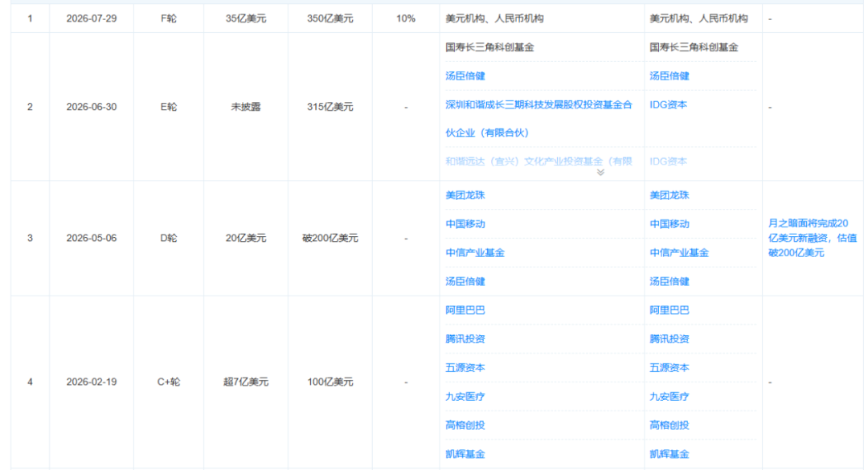Open 阿里巴巴 in the second investor column
868x470 pixels.
tap(669, 310)
